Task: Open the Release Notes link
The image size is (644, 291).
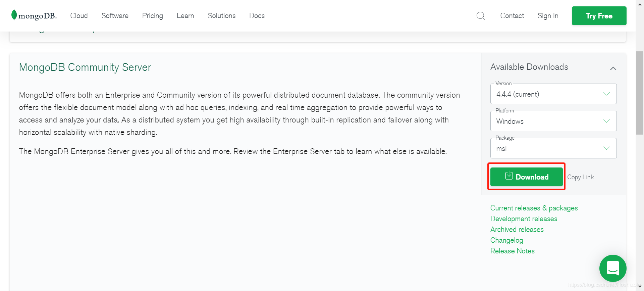Action: [x=513, y=251]
